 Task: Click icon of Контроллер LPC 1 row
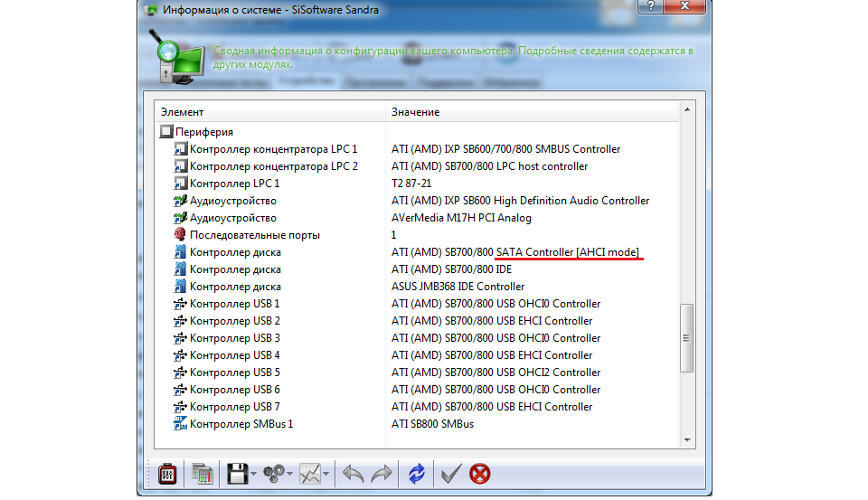(180, 184)
